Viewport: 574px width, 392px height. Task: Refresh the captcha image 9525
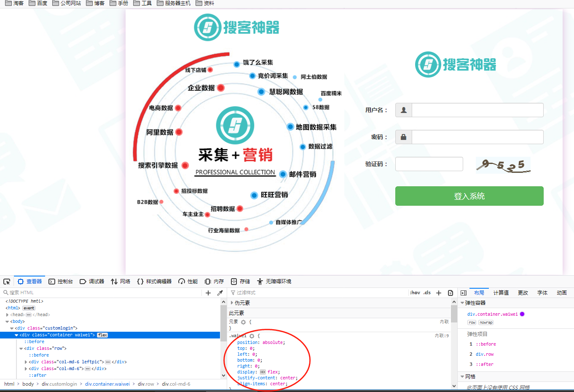(x=503, y=165)
